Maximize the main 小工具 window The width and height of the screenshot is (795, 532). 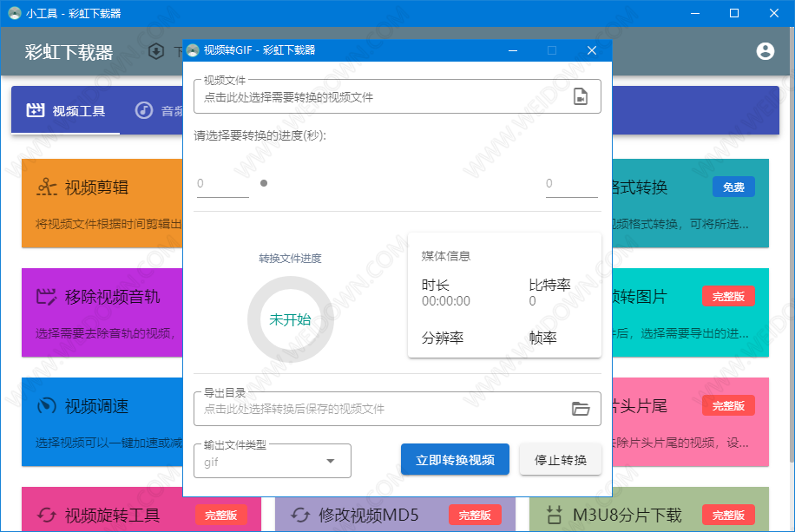(733, 13)
